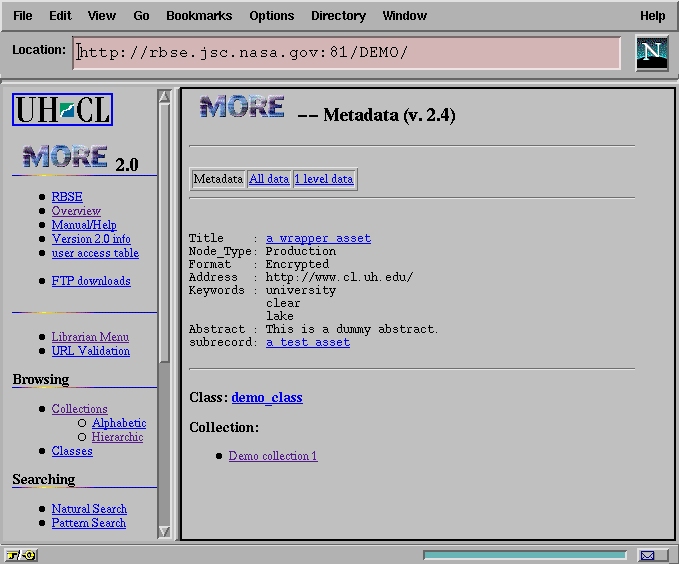
Task: Click into the Location URL field
Action: click(346, 53)
